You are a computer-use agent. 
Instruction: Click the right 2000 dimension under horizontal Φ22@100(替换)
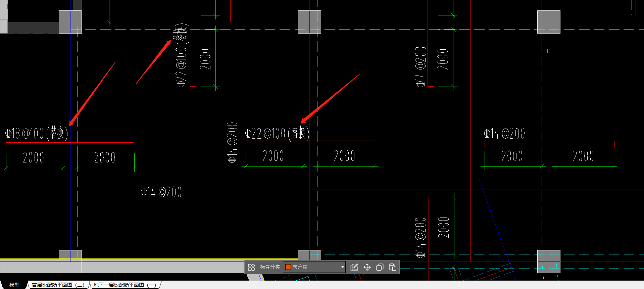click(345, 156)
